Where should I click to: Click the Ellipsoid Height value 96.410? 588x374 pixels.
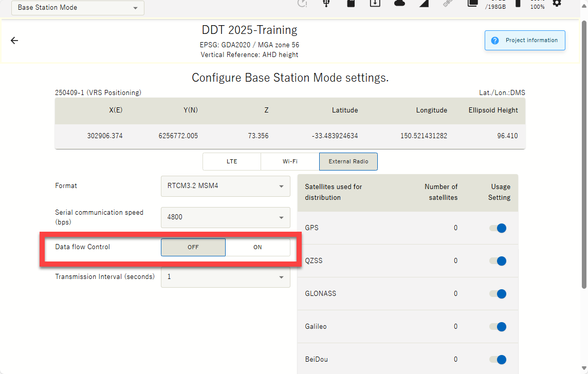(507, 136)
